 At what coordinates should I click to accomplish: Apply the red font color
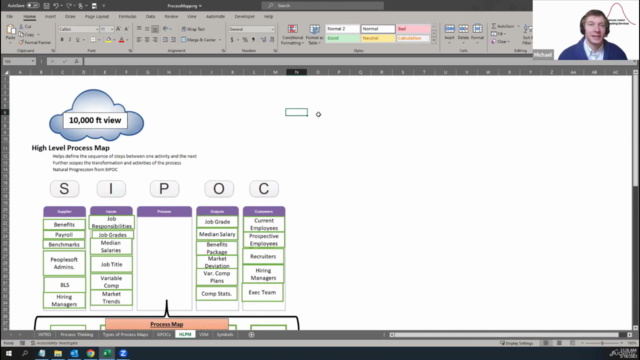tap(121, 40)
